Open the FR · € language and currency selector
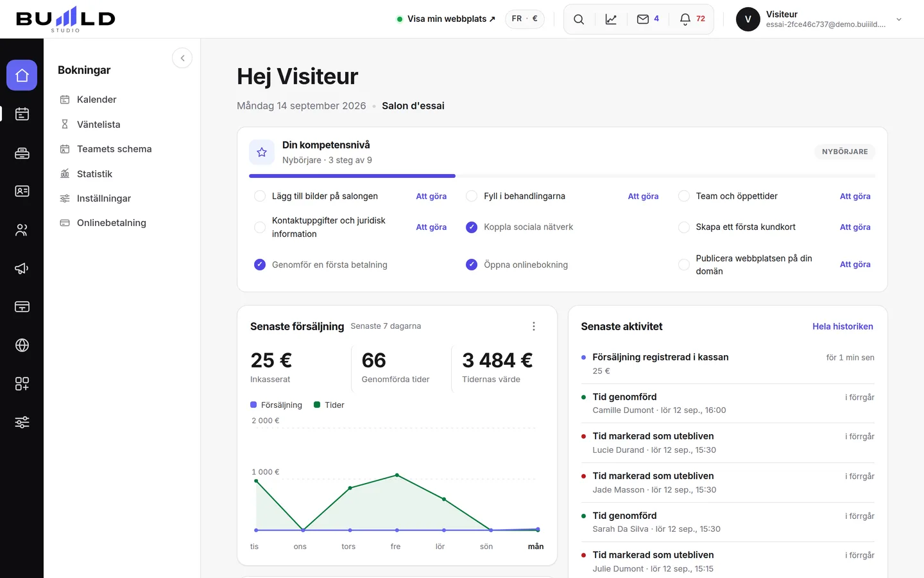Screen dimensions: 924x578 pos(525,19)
